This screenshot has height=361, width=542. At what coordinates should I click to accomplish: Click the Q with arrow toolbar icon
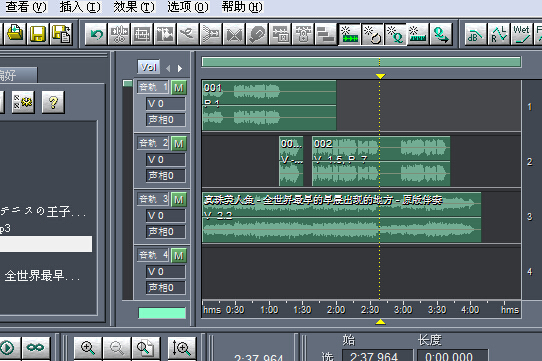point(441,34)
